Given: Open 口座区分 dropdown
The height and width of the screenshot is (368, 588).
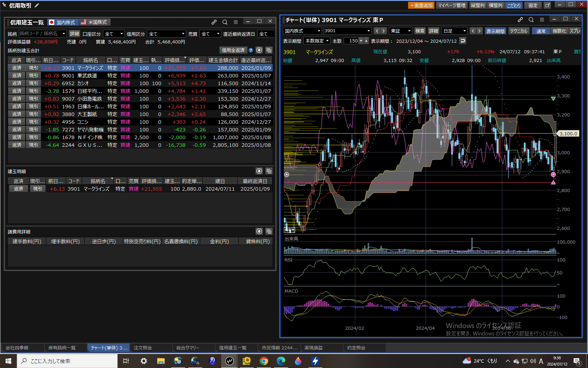Looking at the screenshot, I should [x=114, y=34].
